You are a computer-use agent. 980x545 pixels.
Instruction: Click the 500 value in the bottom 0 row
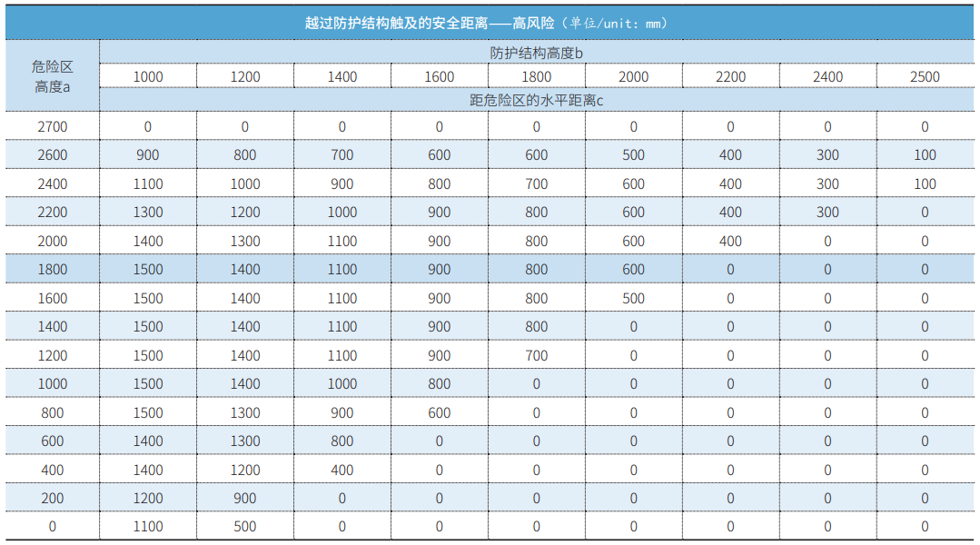pyautogui.click(x=245, y=526)
